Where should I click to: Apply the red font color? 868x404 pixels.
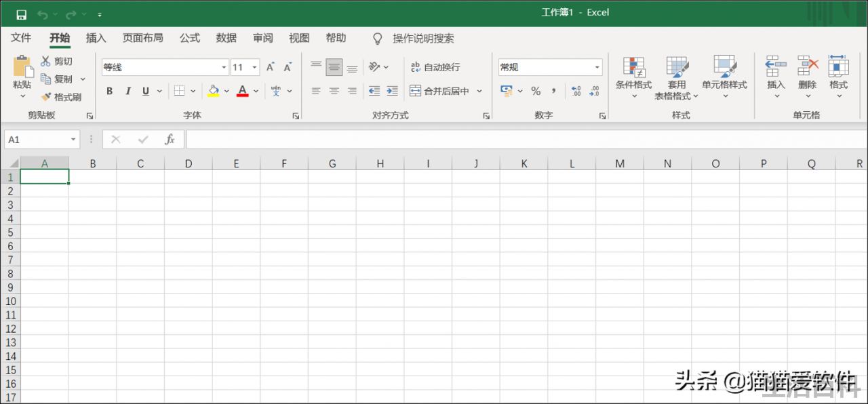pyautogui.click(x=243, y=91)
